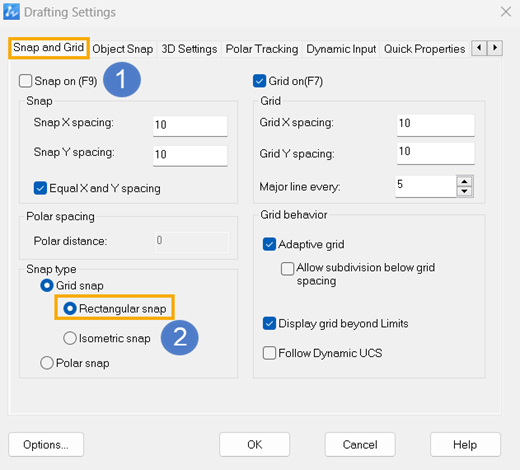Enable Follow Dynamic UCS

click(269, 353)
